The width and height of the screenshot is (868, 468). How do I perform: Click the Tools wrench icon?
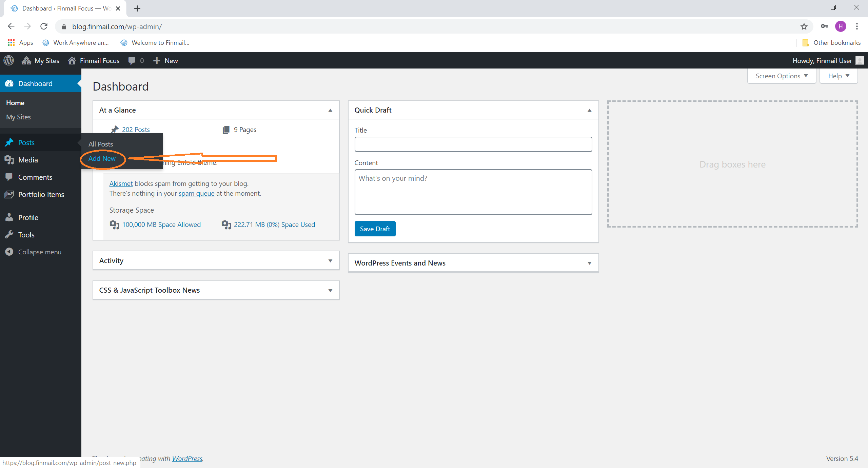(9, 235)
